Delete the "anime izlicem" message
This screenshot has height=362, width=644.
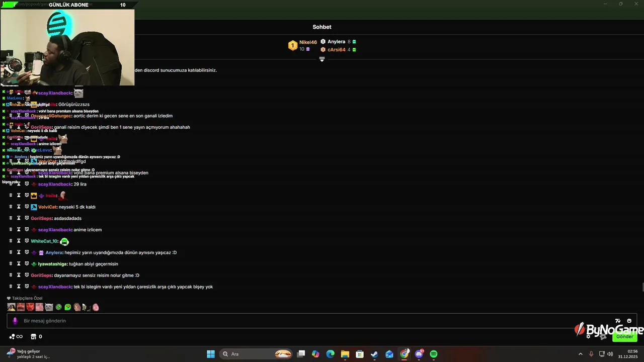(x=11, y=230)
